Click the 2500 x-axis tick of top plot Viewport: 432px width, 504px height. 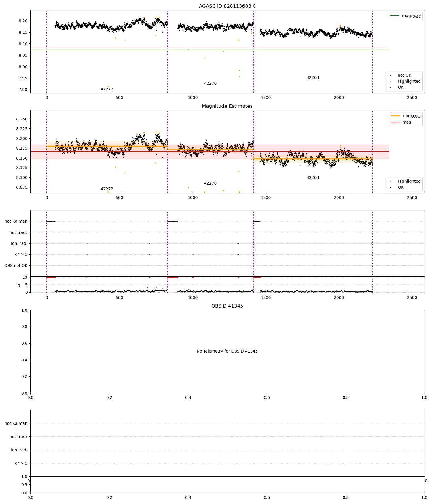point(412,98)
